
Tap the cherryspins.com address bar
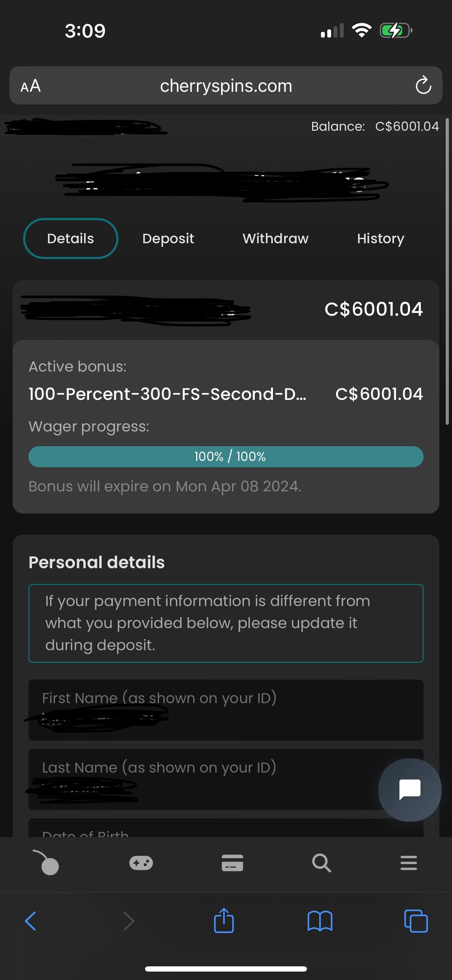[x=226, y=86]
